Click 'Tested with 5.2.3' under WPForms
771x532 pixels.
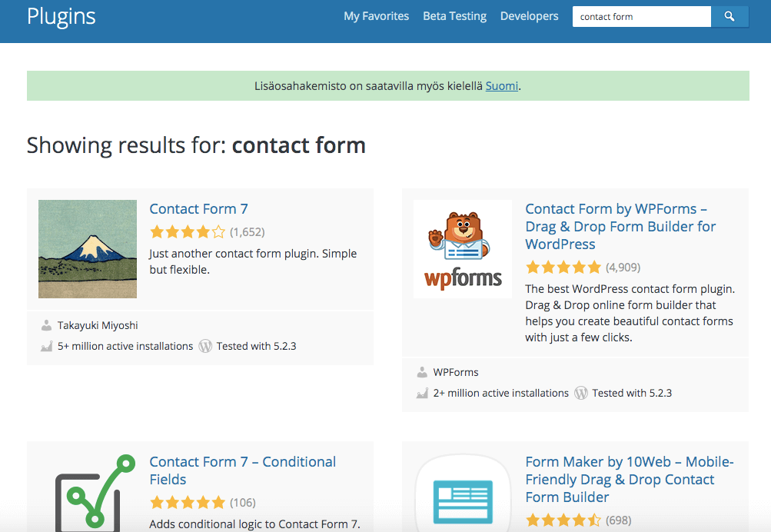(x=632, y=393)
